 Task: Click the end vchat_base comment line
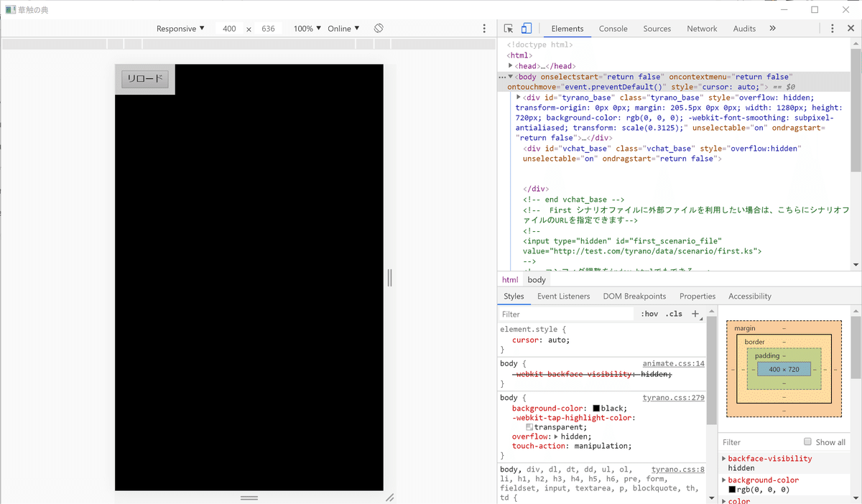573,200
